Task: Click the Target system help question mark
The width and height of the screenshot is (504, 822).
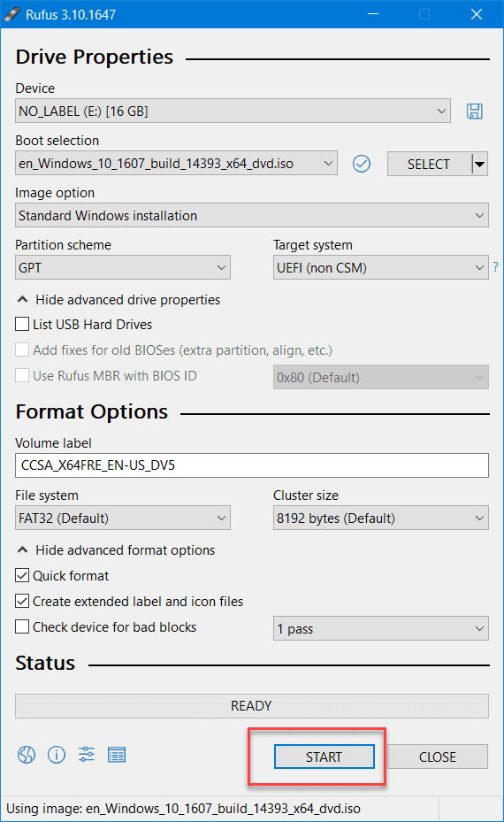Action: [496, 267]
